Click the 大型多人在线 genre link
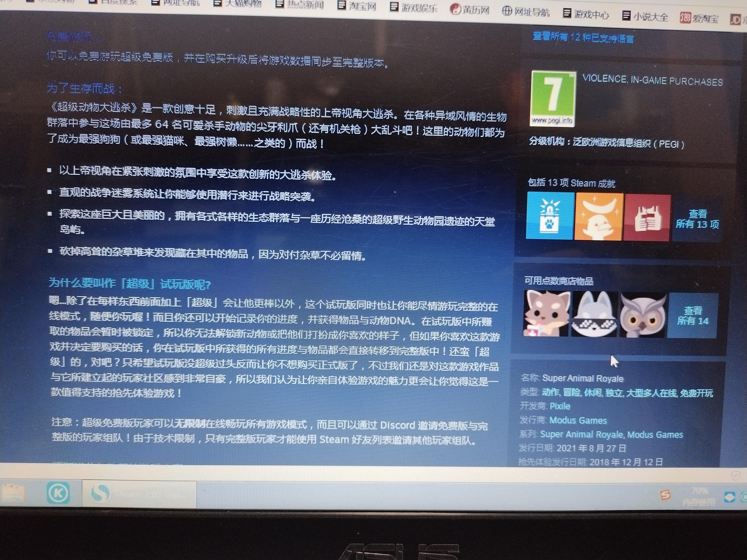The image size is (747, 560). [651, 393]
